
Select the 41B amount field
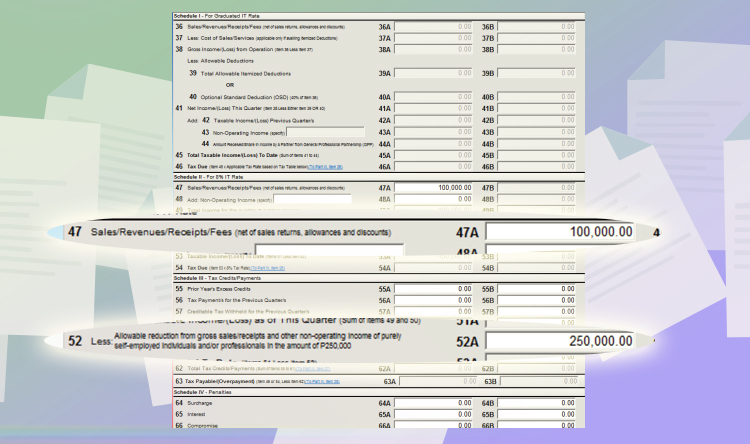click(x=536, y=109)
